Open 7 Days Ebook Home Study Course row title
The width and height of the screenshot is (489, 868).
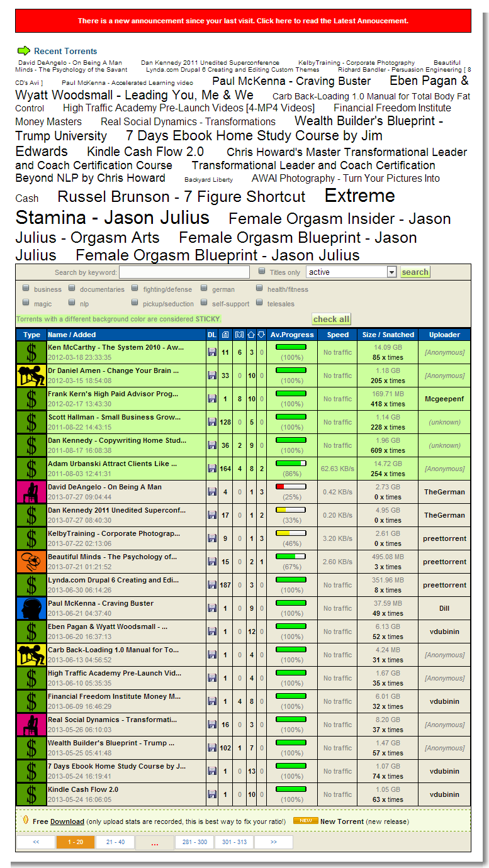(116, 766)
